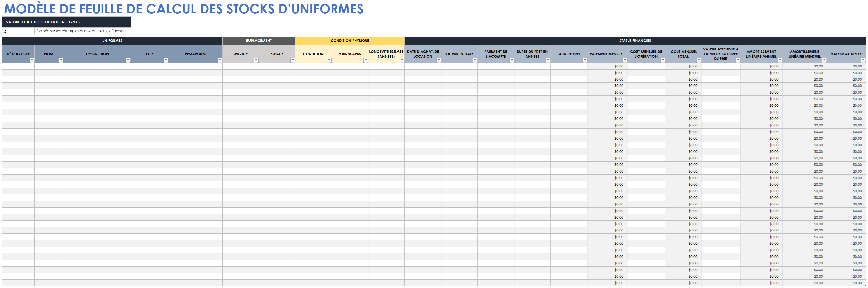Screen dimensions: 868x288
Task: Select the REMARQUES column header
Action: (x=195, y=54)
